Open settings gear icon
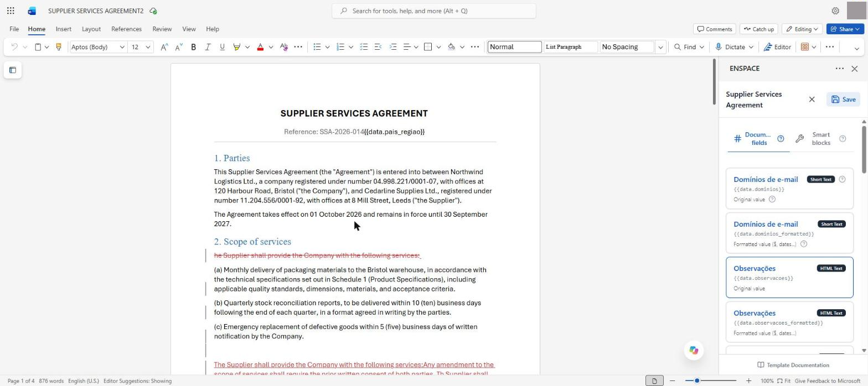The image size is (868, 386). click(x=835, y=11)
